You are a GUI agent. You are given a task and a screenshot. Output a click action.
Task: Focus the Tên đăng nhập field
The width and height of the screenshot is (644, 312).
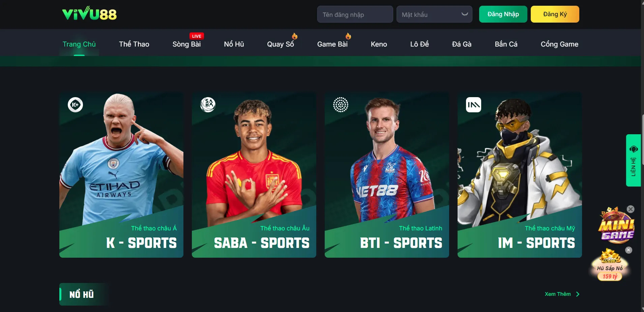tap(355, 14)
